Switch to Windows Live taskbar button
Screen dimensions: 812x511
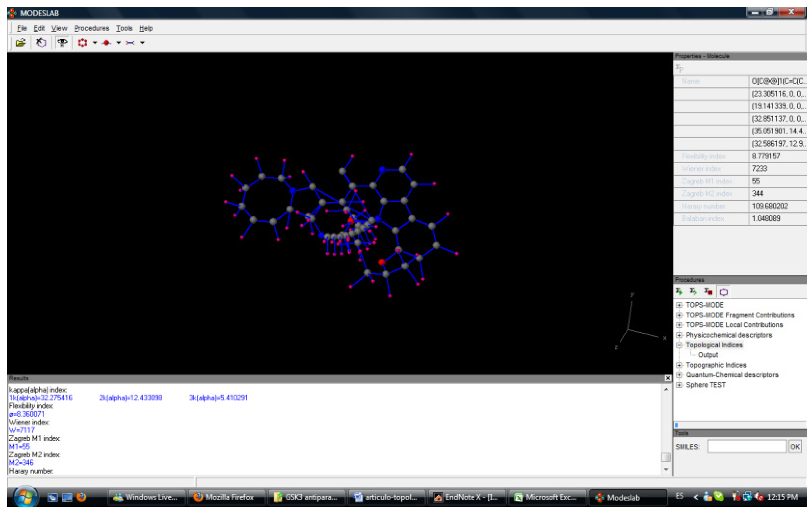(146, 497)
